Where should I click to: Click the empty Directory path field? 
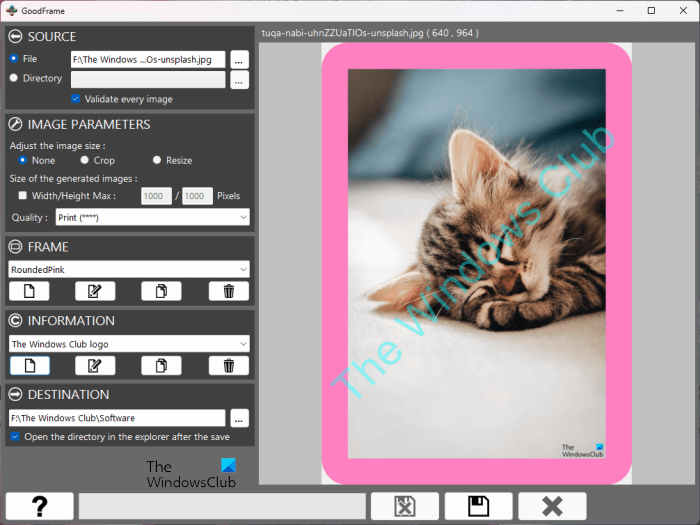(148, 79)
